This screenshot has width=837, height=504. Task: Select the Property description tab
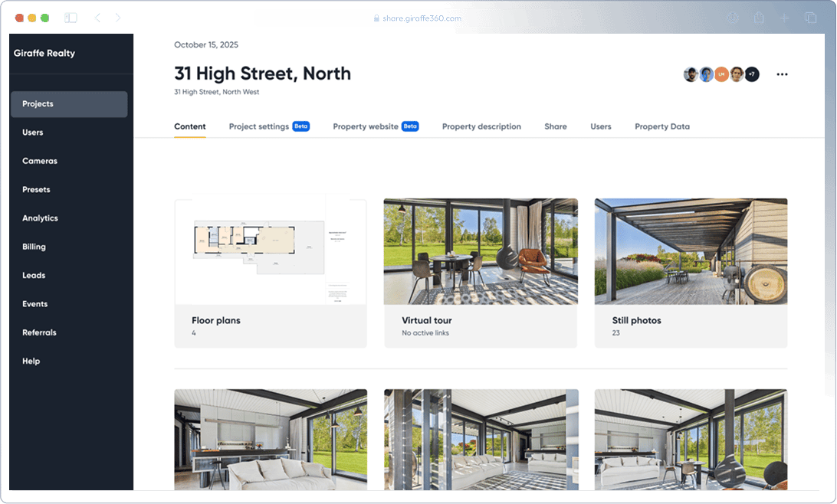(x=481, y=126)
